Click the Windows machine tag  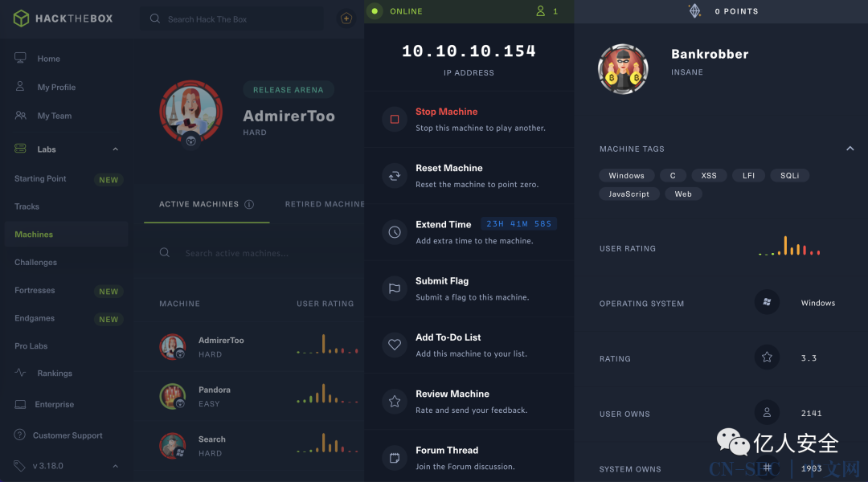click(627, 175)
